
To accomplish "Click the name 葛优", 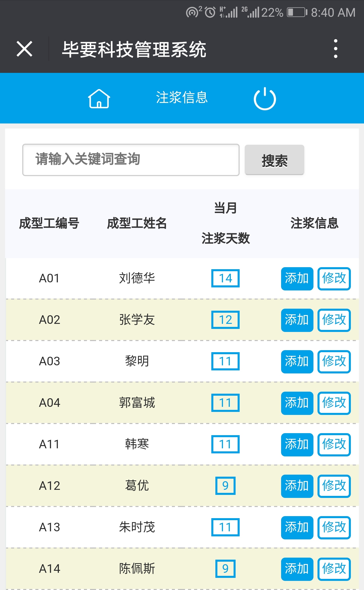I will point(137,486).
